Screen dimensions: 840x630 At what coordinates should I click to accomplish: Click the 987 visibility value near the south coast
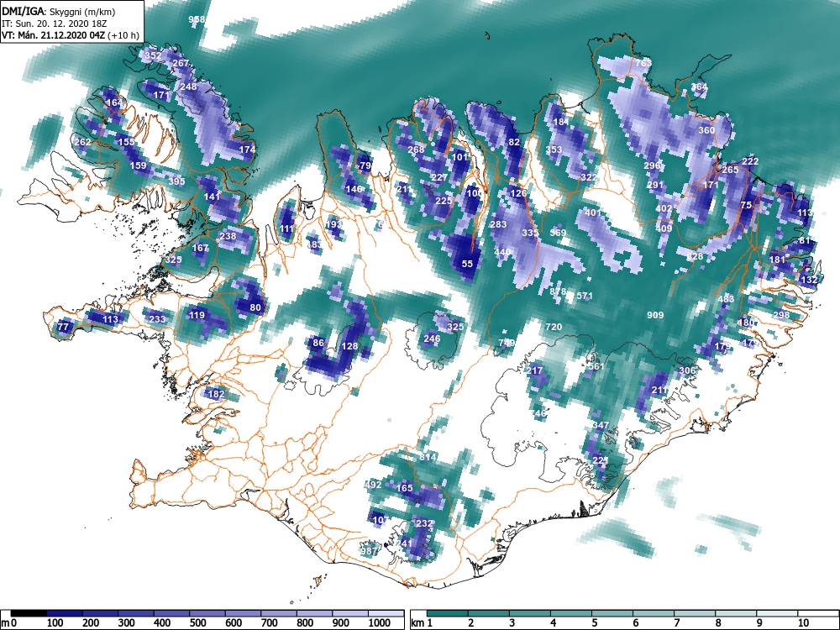point(369,551)
